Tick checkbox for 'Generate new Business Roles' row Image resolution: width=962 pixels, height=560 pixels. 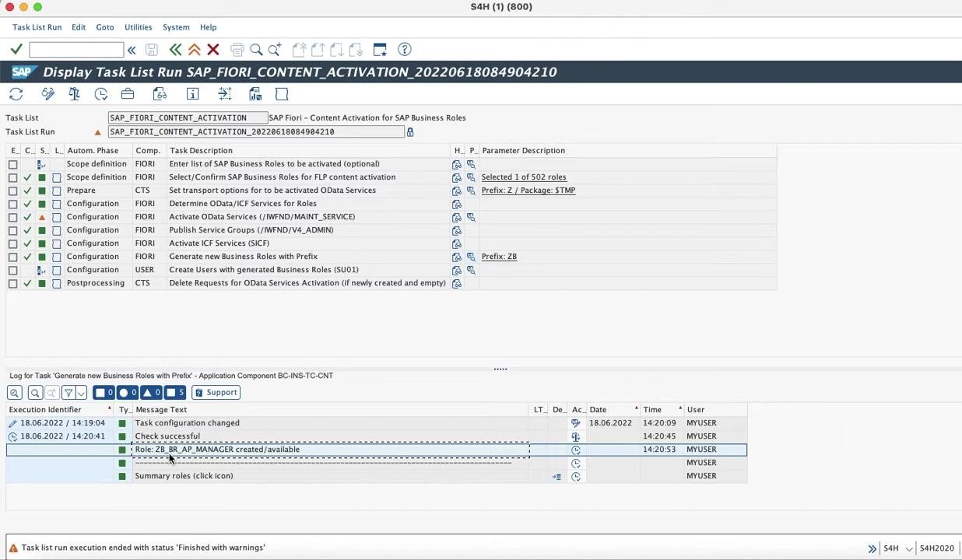[12, 257]
